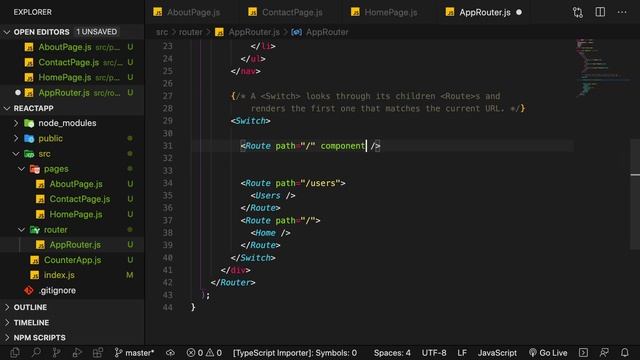Open ContactPage.js under pages folder
Image resolution: width=640 pixels, height=360 pixels.
[72, 199]
